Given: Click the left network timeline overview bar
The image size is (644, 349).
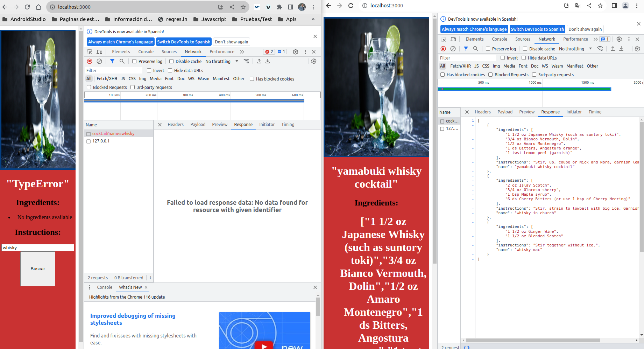Looking at the screenshot, I should point(194,101).
